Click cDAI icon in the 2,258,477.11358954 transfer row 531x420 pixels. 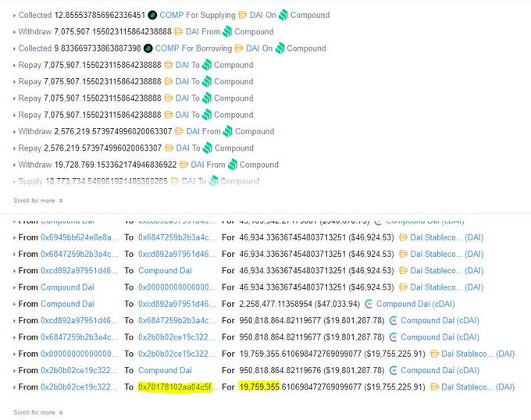(369, 304)
